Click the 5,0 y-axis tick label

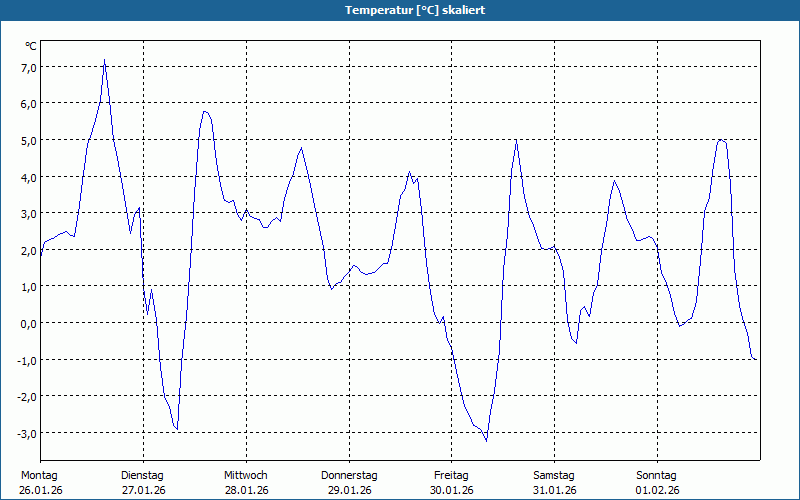tap(29, 141)
